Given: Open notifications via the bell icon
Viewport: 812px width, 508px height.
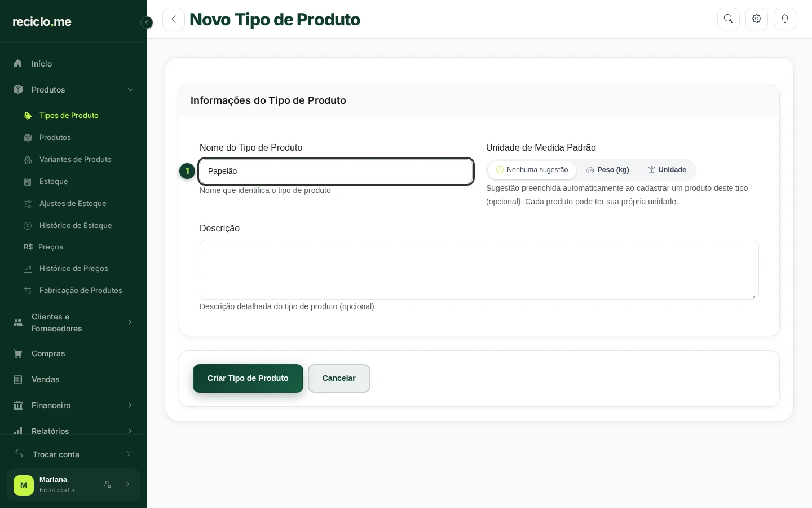Looking at the screenshot, I should click(x=785, y=19).
